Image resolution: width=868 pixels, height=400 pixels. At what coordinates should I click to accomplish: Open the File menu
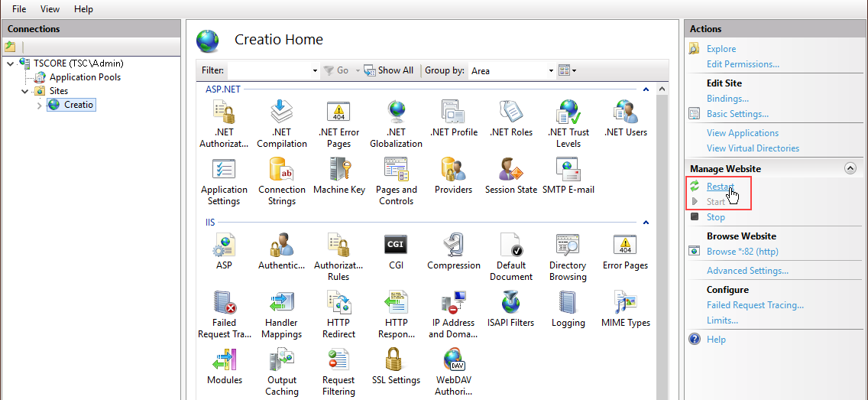point(19,9)
